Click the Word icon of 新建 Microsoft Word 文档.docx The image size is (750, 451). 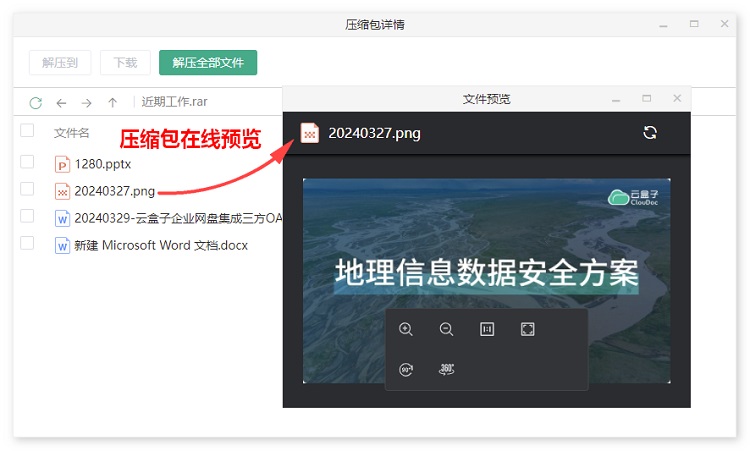pyautogui.click(x=62, y=246)
